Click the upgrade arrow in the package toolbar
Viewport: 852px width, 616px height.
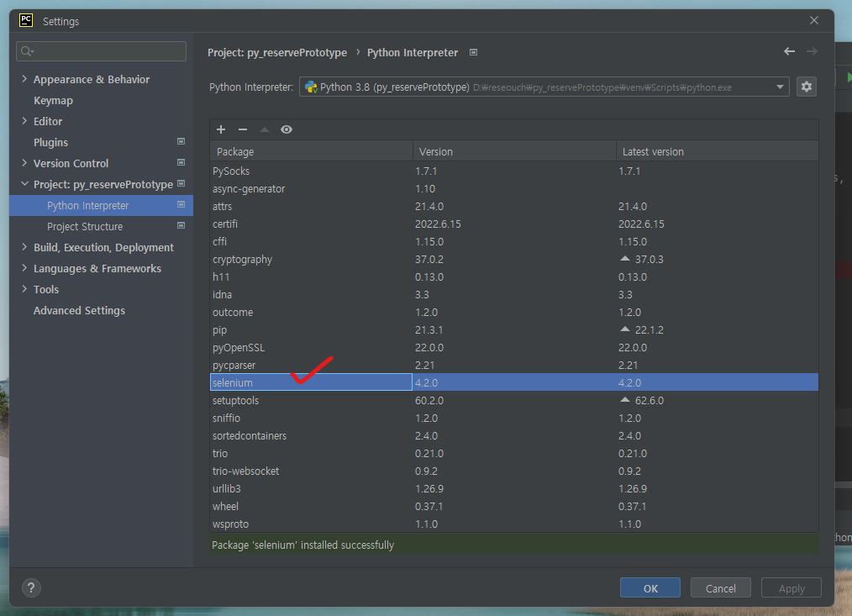point(265,129)
